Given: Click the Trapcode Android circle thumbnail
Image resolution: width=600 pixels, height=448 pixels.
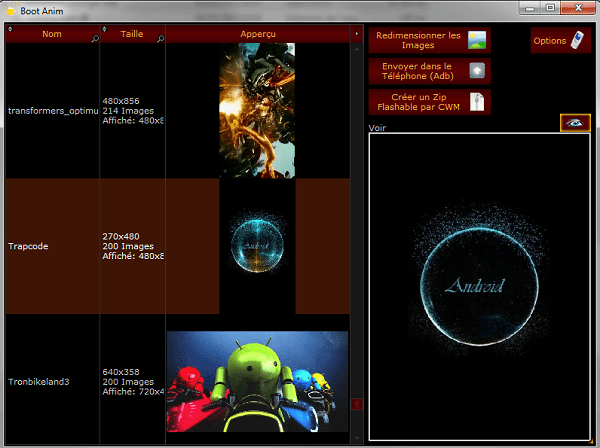Looking at the screenshot, I should (257, 245).
